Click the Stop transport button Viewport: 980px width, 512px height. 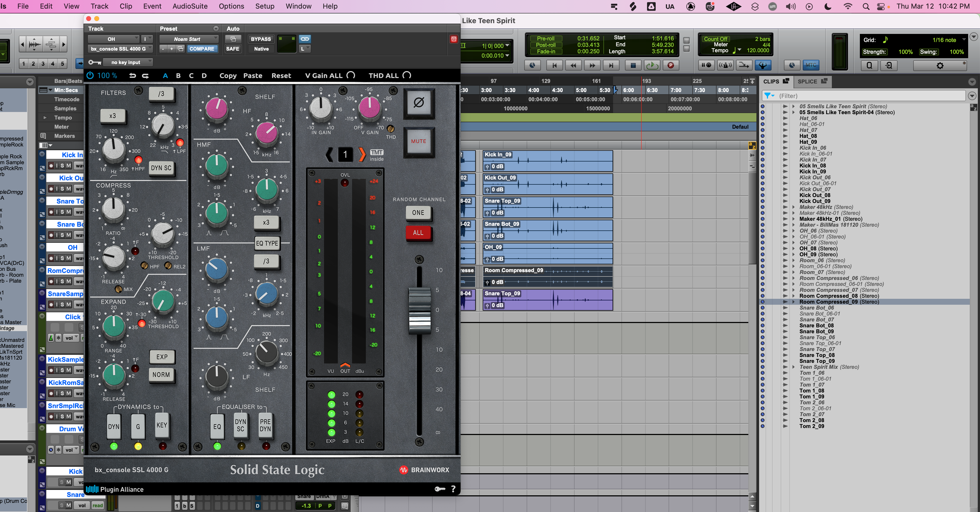(x=633, y=65)
